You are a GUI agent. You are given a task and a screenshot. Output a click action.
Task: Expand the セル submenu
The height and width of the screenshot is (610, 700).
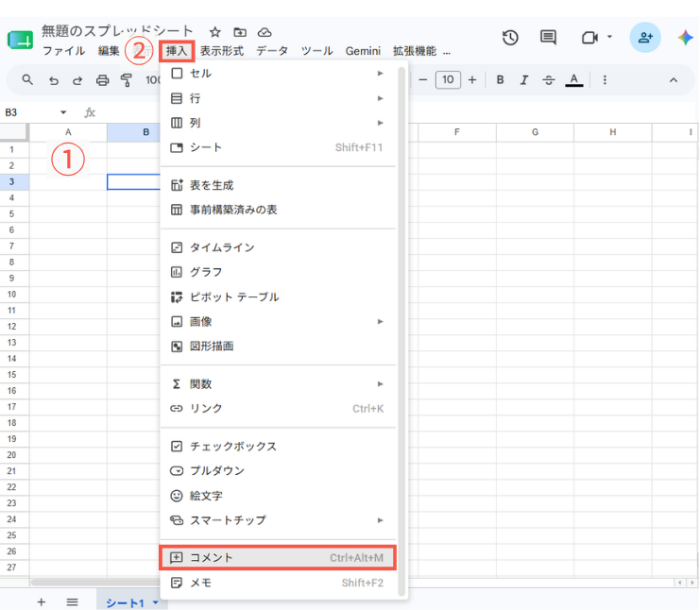coord(278,74)
